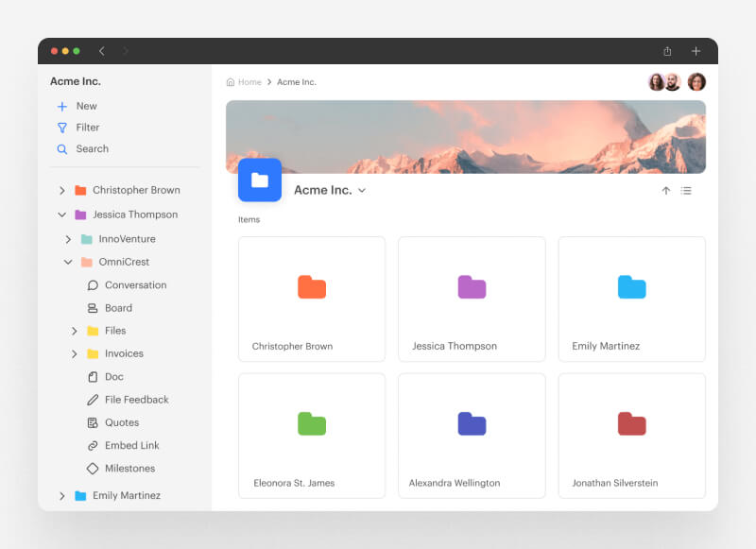Click the orange folder icon in Christopher Brown card
This screenshot has height=549, width=756.
click(x=312, y=287)
